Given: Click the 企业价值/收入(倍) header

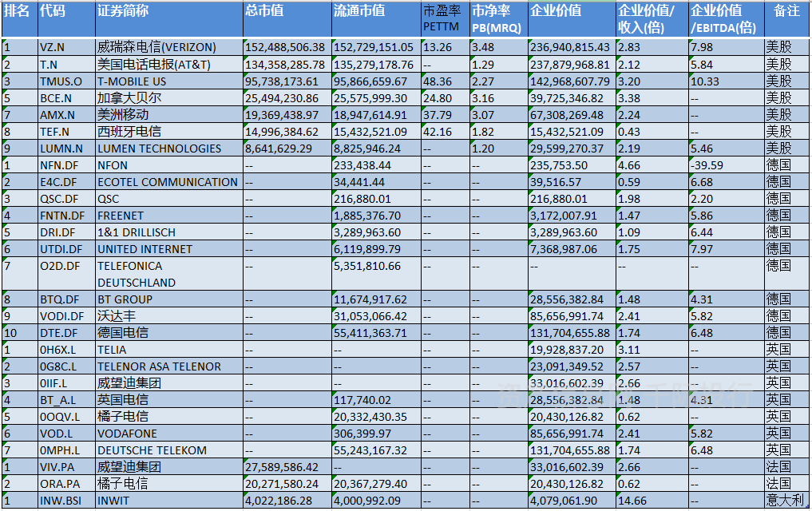Looking at the screenshot, I should point(652,19).
